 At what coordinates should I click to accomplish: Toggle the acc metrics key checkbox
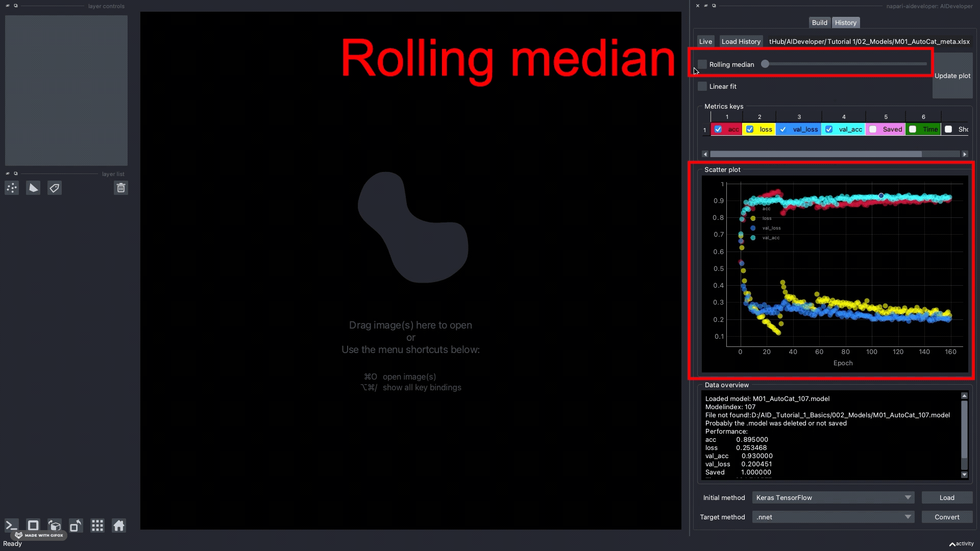(x=719, y=129)
